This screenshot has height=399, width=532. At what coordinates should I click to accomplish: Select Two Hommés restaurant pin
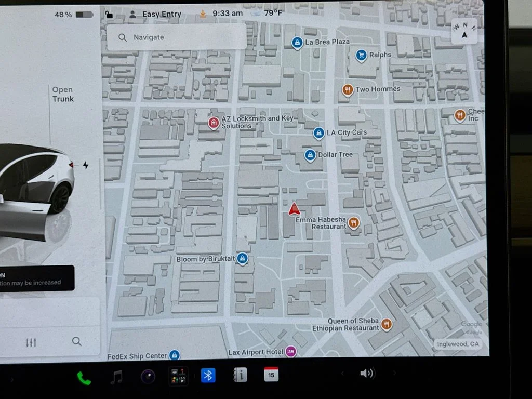(348, 90)
